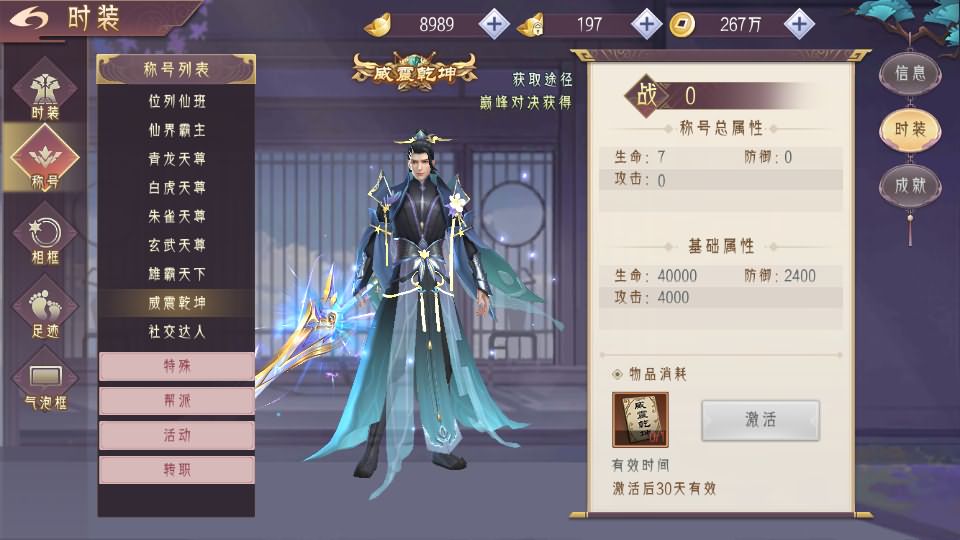960x540 pixels.
Task: Select 青龙天尊 title in list
Action: coord(176,159)
